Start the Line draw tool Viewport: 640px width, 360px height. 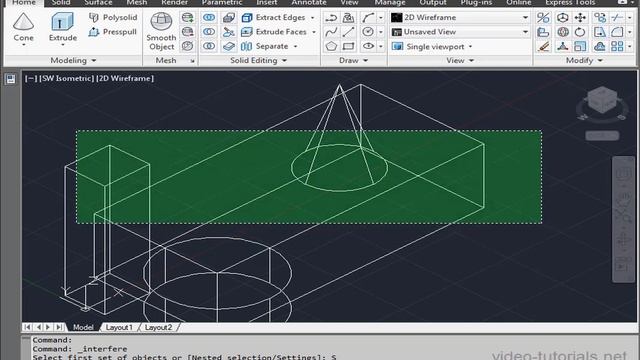348,32
